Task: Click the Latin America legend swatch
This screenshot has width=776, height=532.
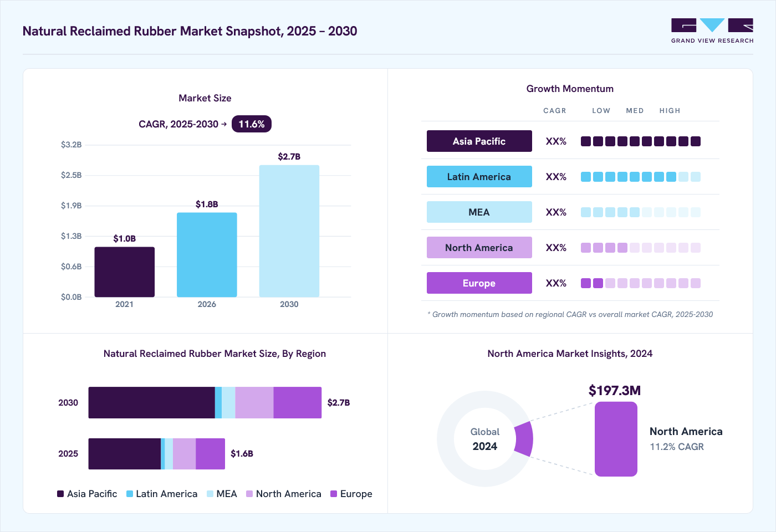Action: (x=130, y=494)
